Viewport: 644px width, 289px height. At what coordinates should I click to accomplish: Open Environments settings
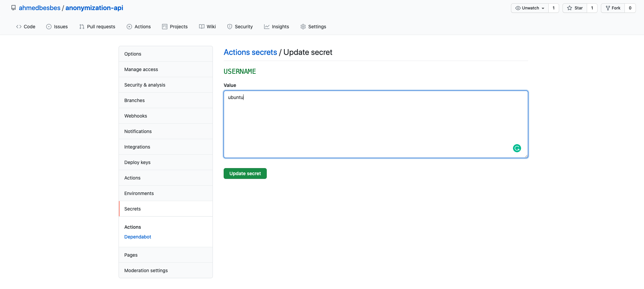pyautogui.click(x=166, y=193)
